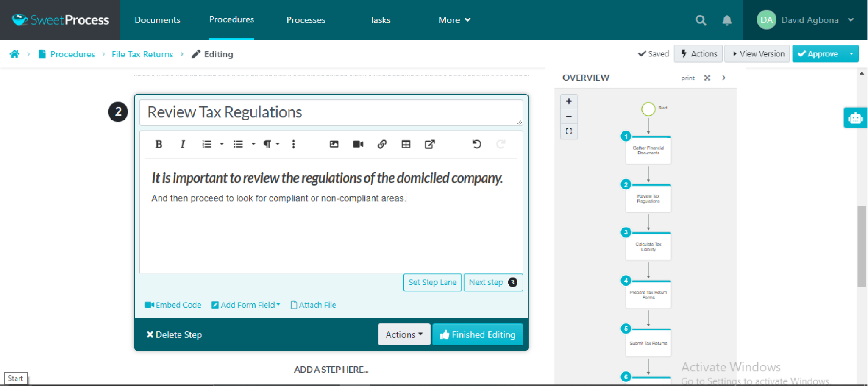Screen dimensions: 868x387
Task: Delete this step
Action: click(x=174, y=335)
